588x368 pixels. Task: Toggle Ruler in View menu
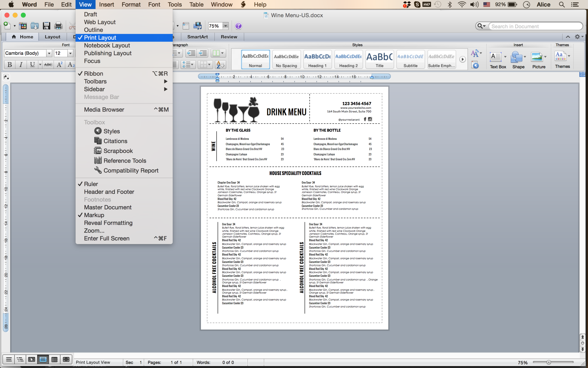pyautogui.click(x=124, y=184)
